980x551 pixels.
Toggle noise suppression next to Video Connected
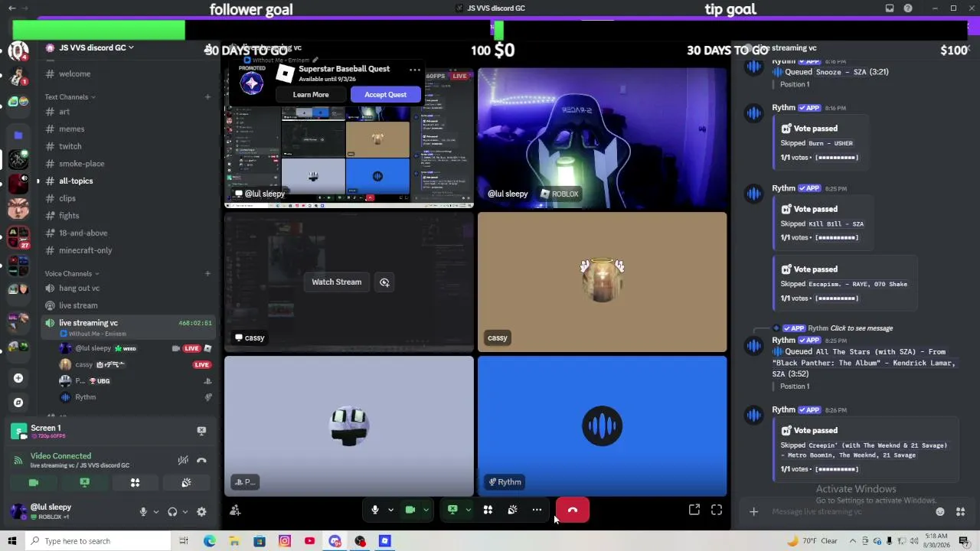coord(183,460)
